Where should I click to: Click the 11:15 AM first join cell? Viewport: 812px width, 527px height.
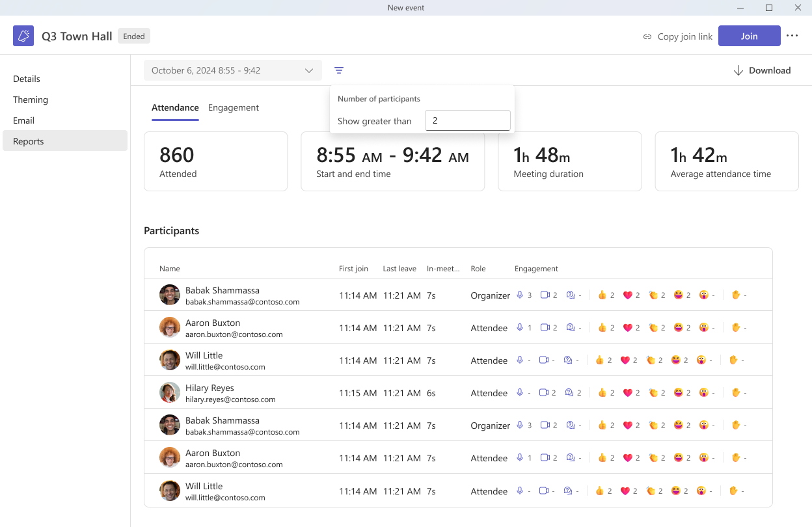358,393
